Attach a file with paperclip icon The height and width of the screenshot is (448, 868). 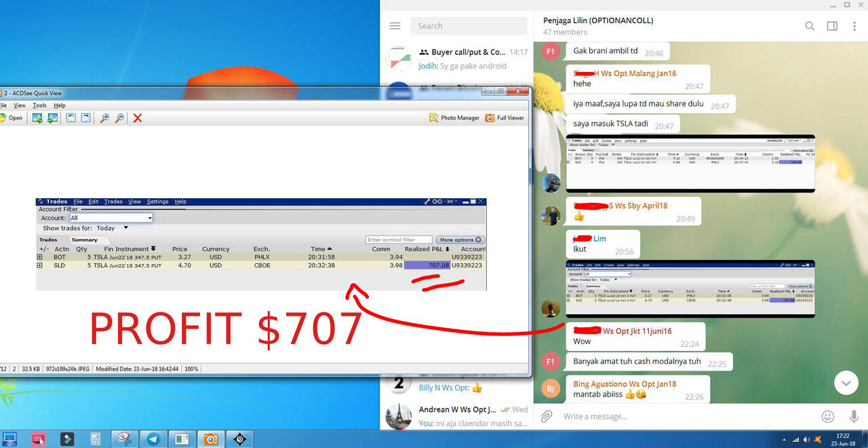pos(547,416)
